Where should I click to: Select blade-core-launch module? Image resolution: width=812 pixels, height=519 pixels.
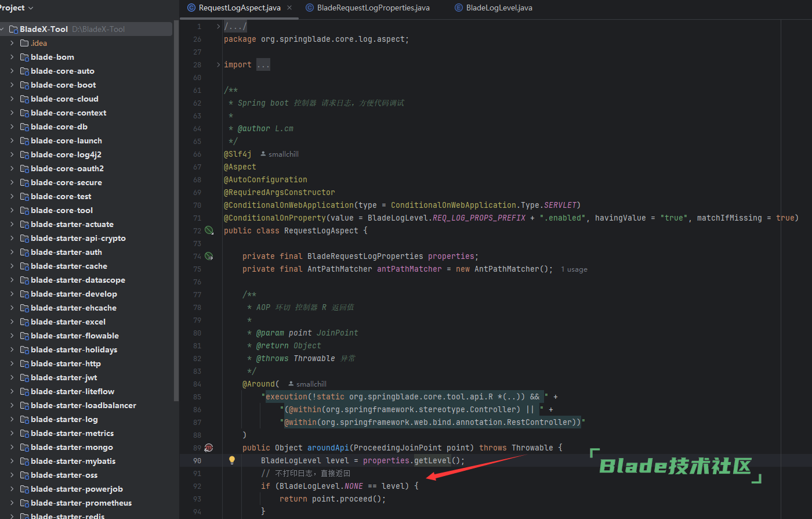click(66, 140)
